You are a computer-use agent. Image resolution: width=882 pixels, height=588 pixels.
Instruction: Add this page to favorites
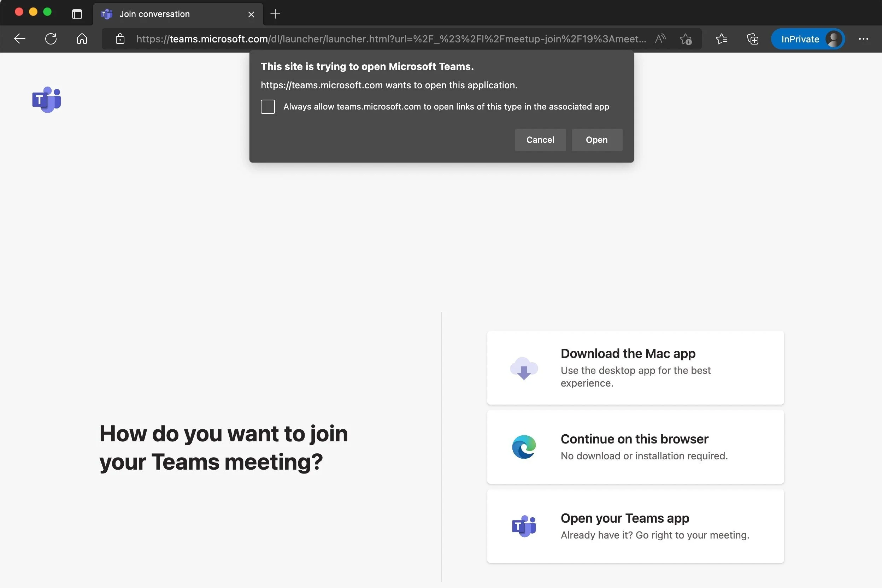coord(686,39)
